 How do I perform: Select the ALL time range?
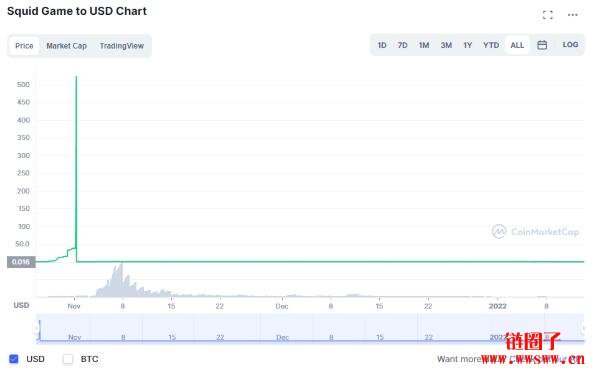[x=517, y=45]
